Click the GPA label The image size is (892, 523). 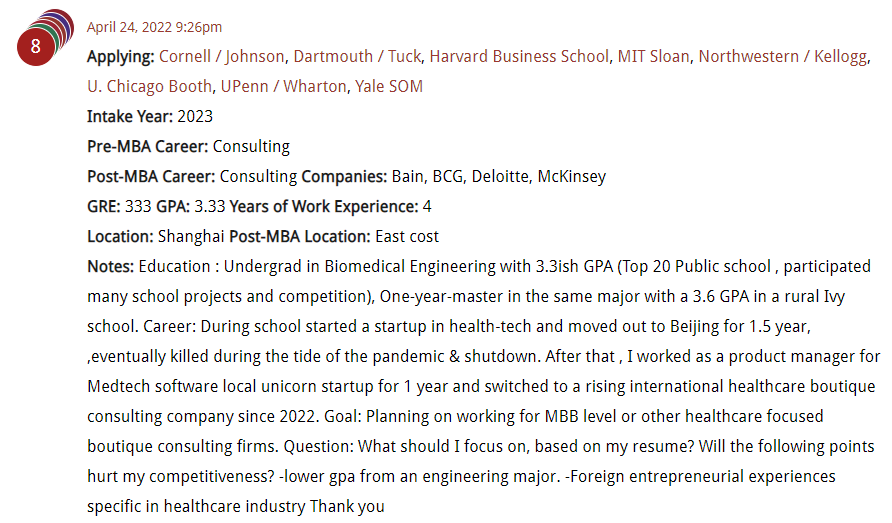pos(173,207)
